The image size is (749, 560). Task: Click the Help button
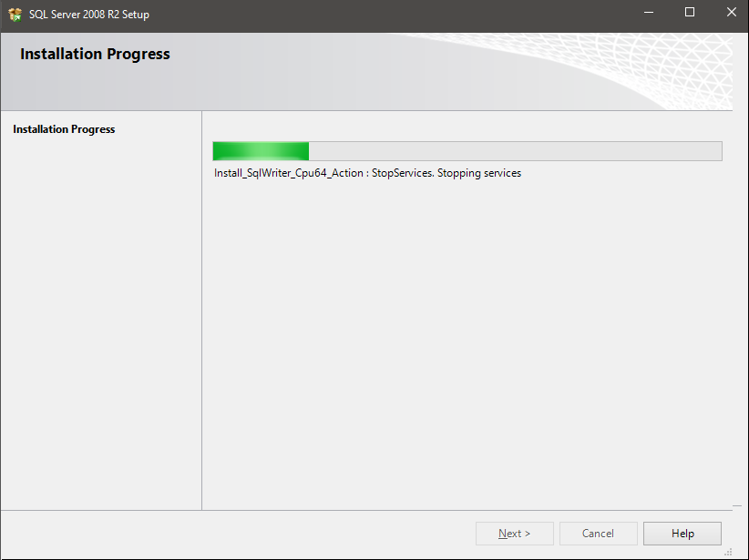[x=682, y=534]
